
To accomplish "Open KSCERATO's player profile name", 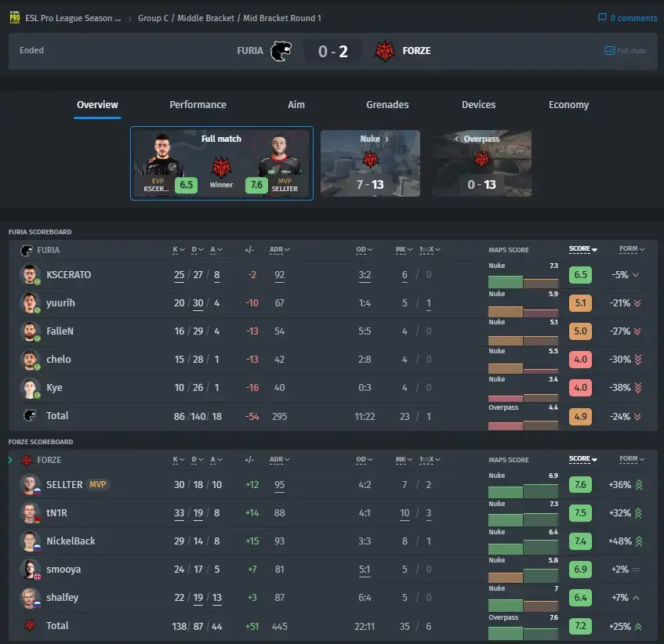I will (69, 275).
